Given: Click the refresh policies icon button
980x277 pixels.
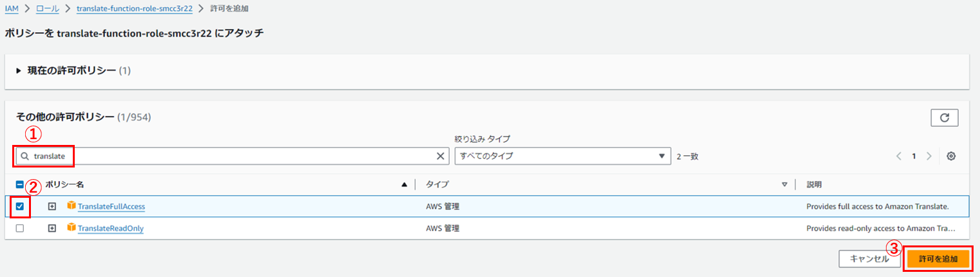Looking at the screenshot, I should pyautogui.click(x=944, y=118).
